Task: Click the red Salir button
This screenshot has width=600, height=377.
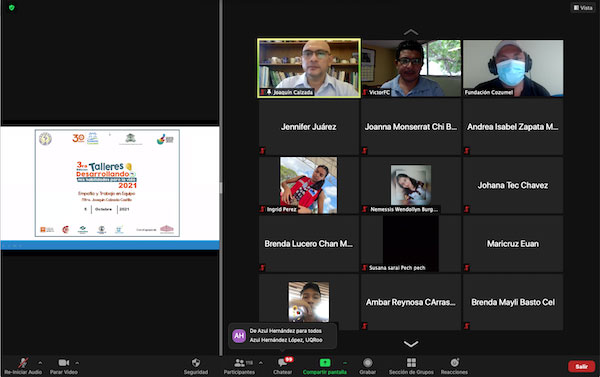Action: 581,366
